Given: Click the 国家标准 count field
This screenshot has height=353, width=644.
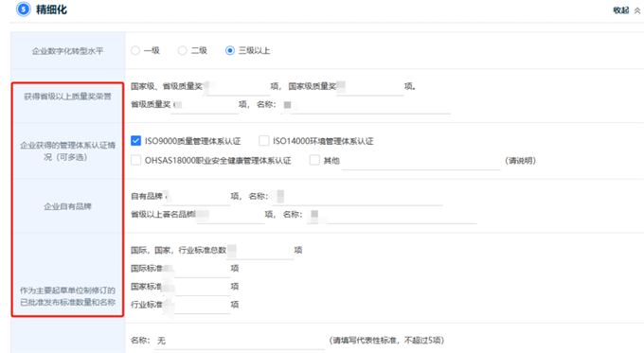Looking at the screenshot, I should click(x=196, y=287).
